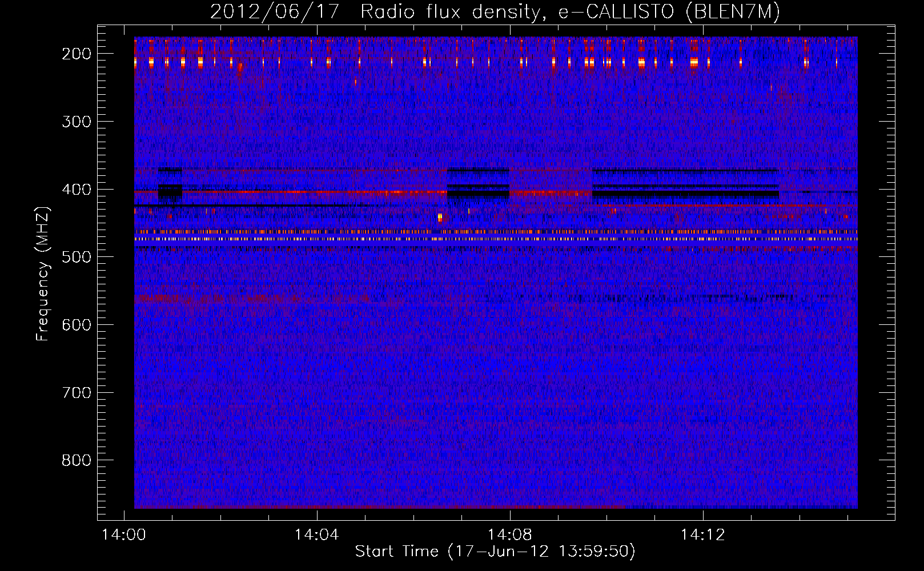The image size is (924, 571).
Task: Click the '400' frequency tick label
Action: click(77, 190)
